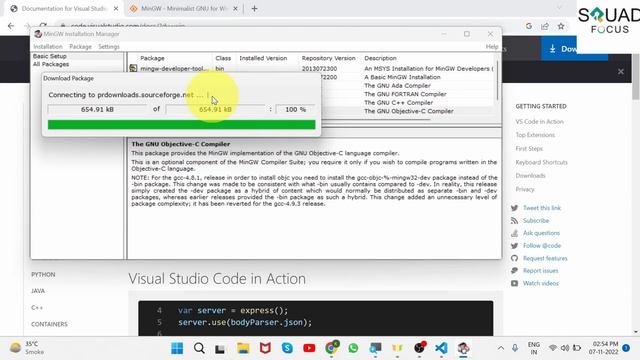
Task: Switch to the Documentation for Visual Studio tab
Action: (64, 9)
